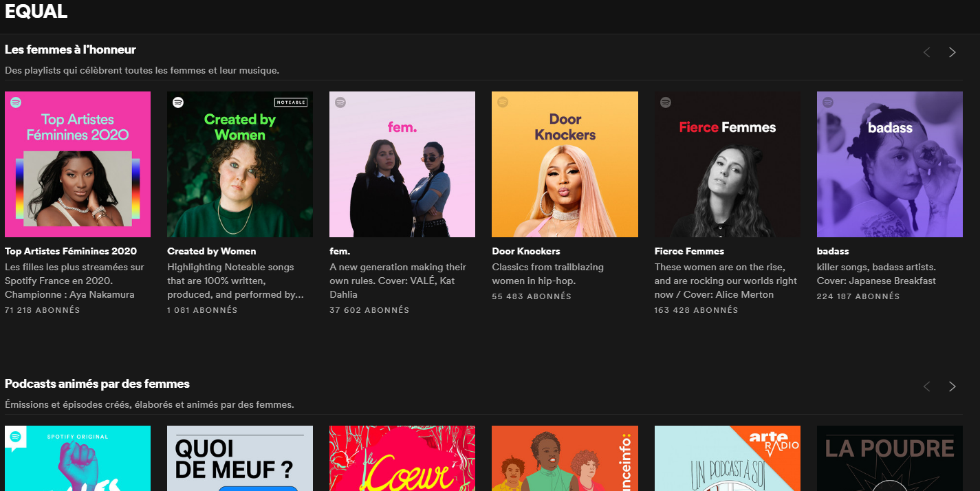Open Created by Women playlist cover

[240, 164]
